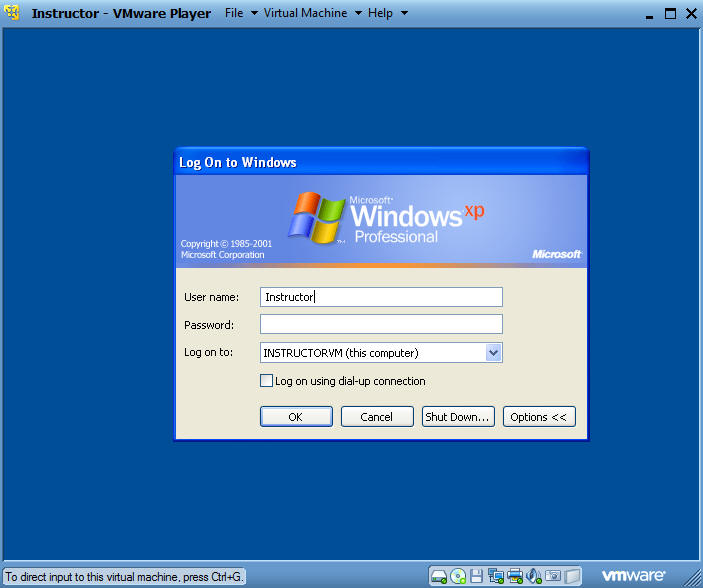Viewport: 703px width, 588px height.
Task: Click the network adapter status icon
Action: 496,576
